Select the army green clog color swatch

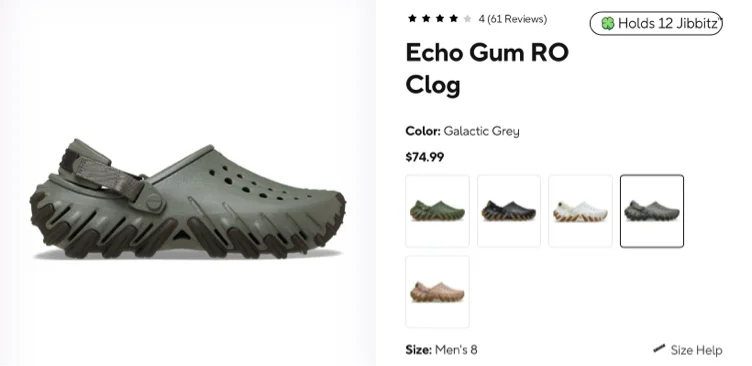click(437, 211)
